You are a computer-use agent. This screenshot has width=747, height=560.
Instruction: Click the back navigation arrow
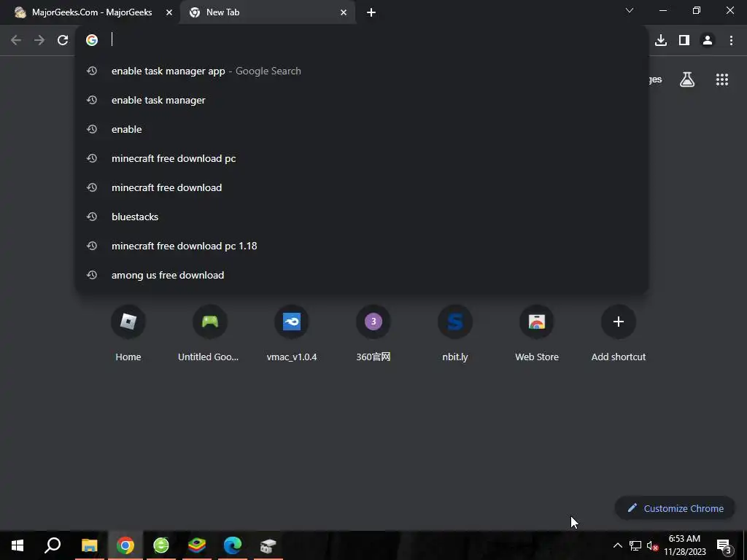[16, 41]
